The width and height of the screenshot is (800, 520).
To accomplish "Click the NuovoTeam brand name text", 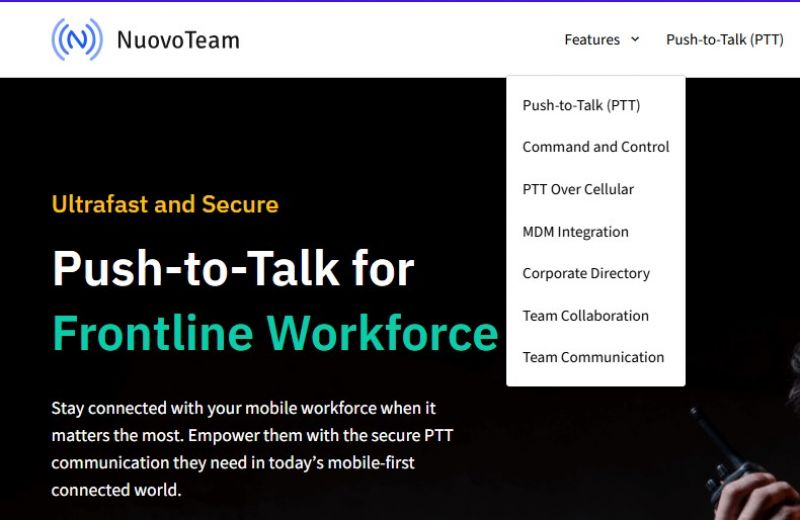I will 178,40.
